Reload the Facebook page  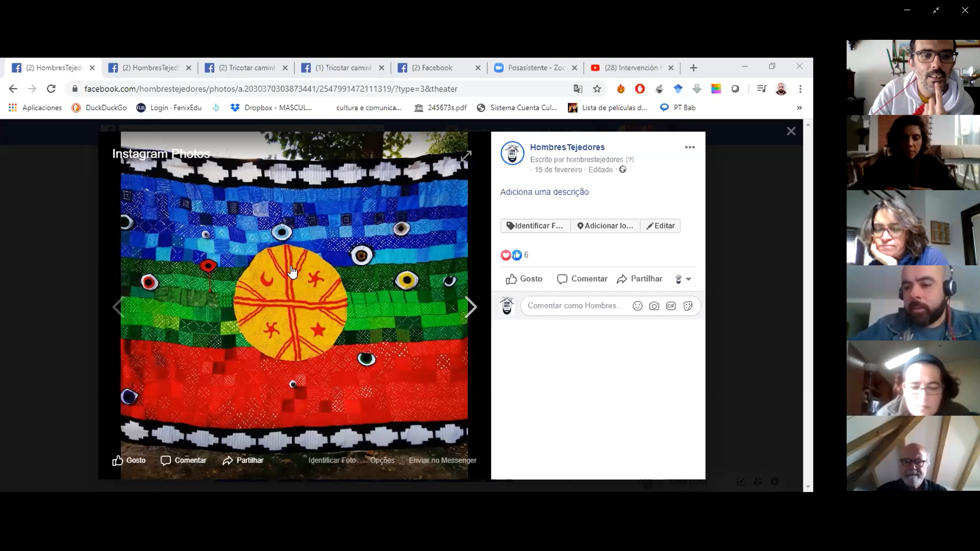(x=51, y=89)
